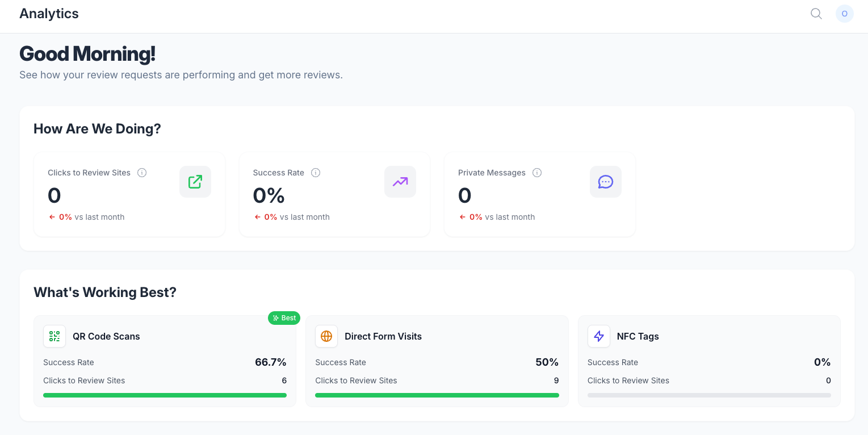Click the purple trending arrow icon
This screenshot has height=435, width=868.
pyautogui.click(x=400, y=182)
